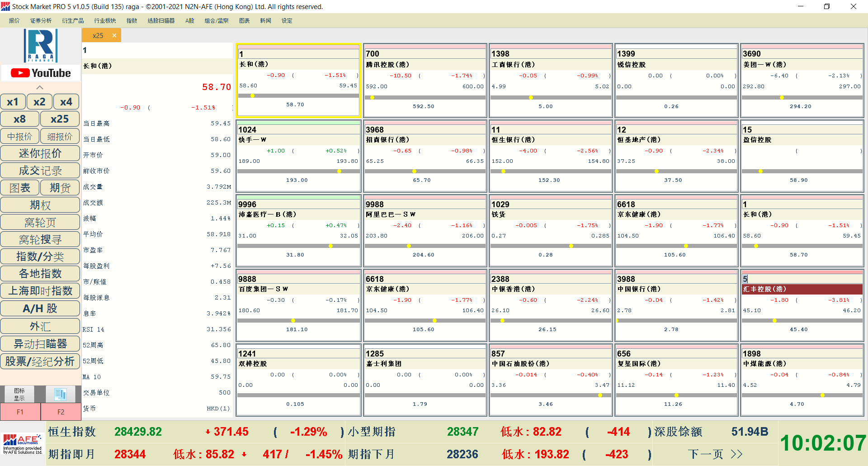Click the 异动扫瞄器 sidebar button
Image resolution: width=868 pixels, height=466 pixels.
[x=40, y=344]
